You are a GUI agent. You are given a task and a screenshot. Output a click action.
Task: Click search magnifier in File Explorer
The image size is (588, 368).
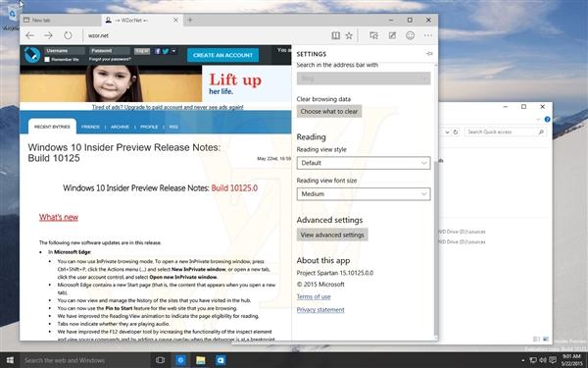tap(541, 131)
